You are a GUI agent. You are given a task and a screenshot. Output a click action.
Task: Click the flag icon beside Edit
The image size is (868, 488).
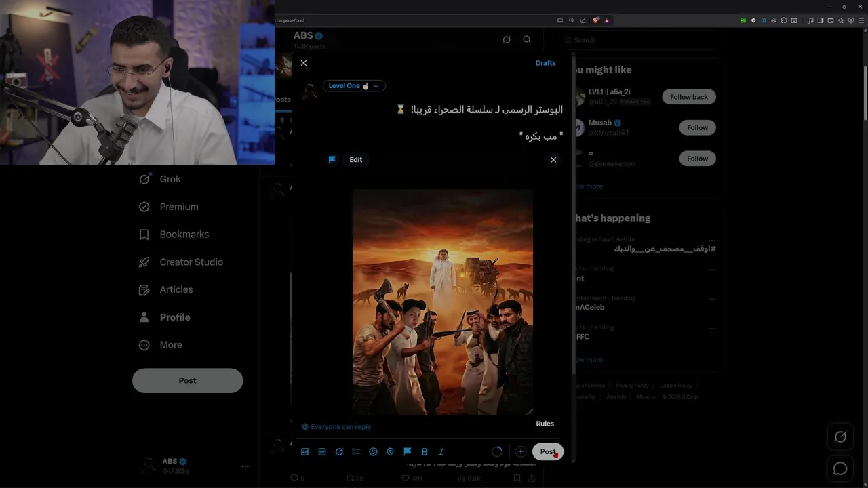click(332, 160)
